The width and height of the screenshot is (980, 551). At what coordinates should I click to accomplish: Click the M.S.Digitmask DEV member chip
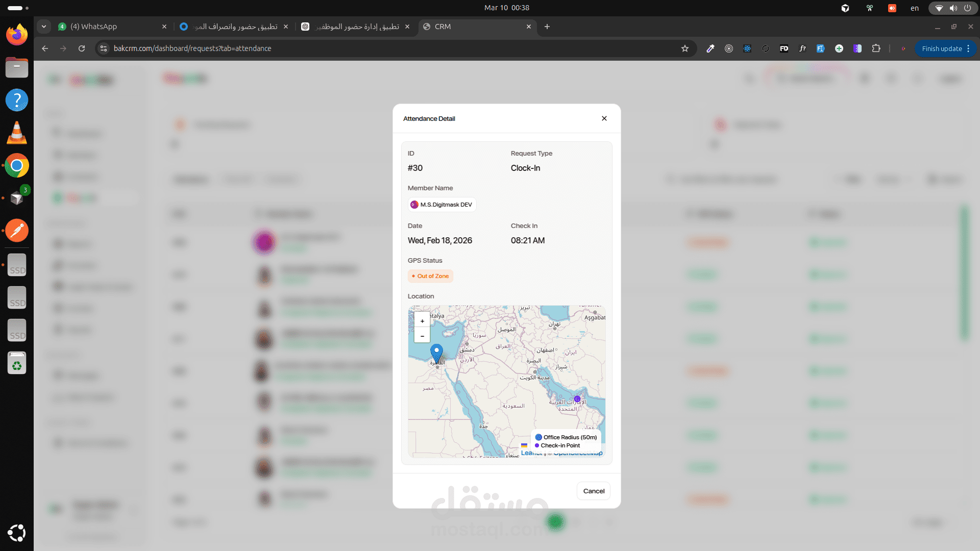(442, 205)
